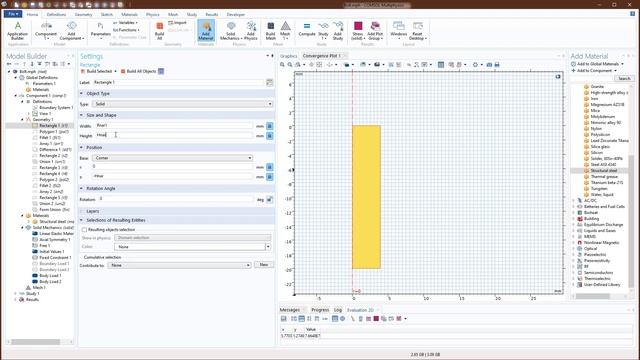The width and height of the screenshot is (640, 360).
Task: Open the Application Builder
Action: (x=18, y=31)
